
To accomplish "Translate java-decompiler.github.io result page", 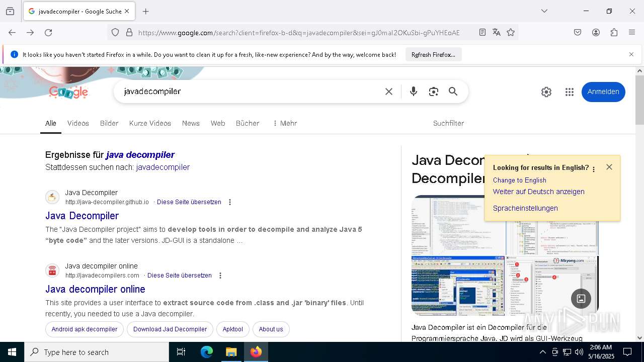I will [189, 202].
